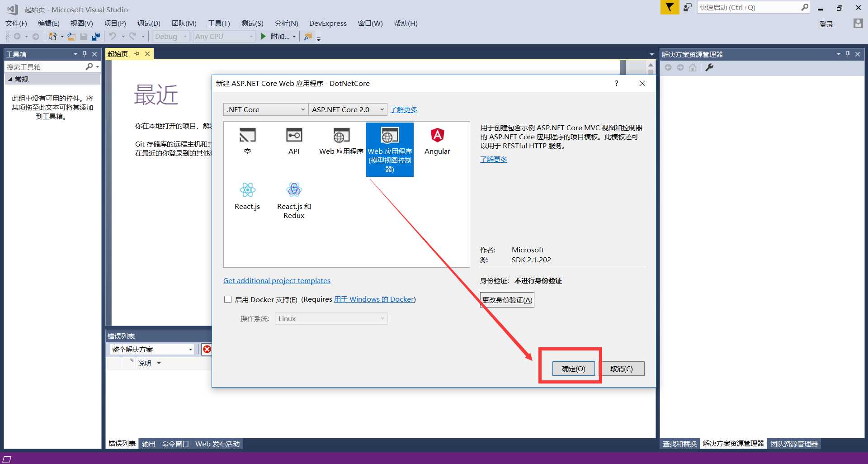Switch to the 团队资源管理器 tab
This screenshot has width=868, height=464.
click(x=794, y=444)
